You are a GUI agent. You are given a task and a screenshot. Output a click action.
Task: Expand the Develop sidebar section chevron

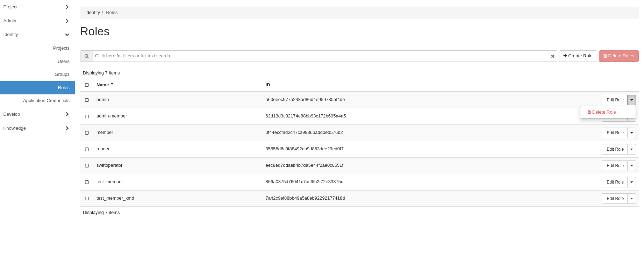67,114
